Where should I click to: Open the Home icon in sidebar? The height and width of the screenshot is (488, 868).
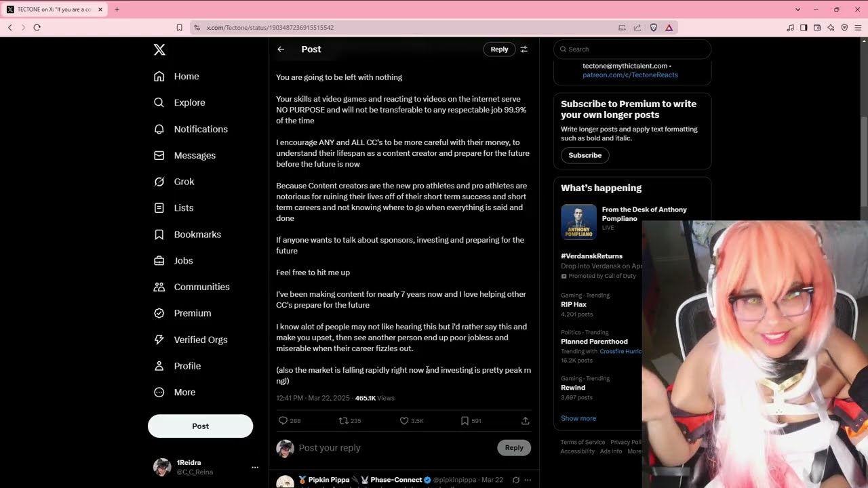(x=159, y=77)
